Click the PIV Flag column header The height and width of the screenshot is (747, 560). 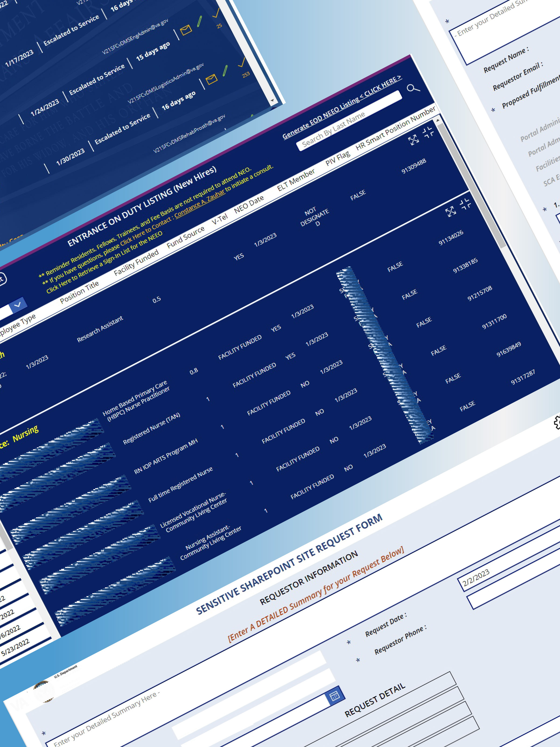coord(338,158)
